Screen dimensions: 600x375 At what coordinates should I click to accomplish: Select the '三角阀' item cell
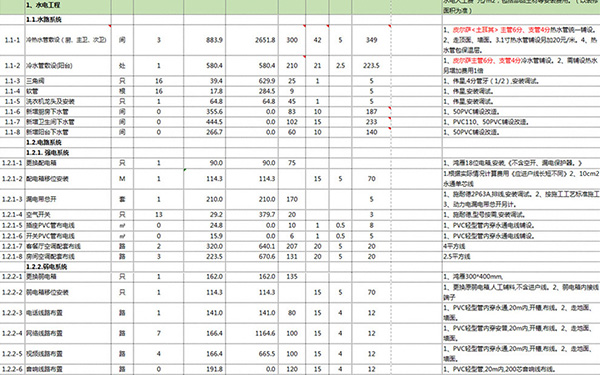coord(68,81)
